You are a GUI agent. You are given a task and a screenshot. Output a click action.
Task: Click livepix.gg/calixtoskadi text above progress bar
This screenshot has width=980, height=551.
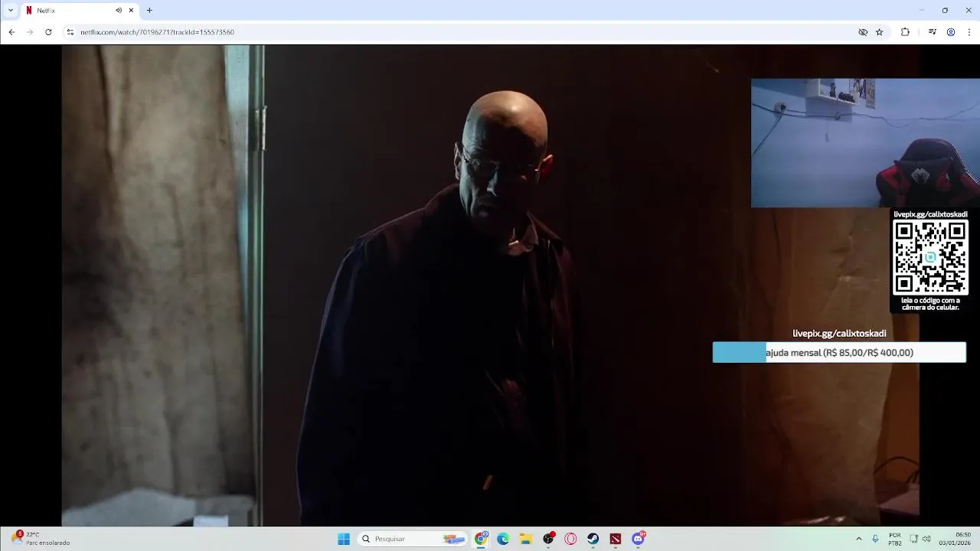click(x=839, y=334)
